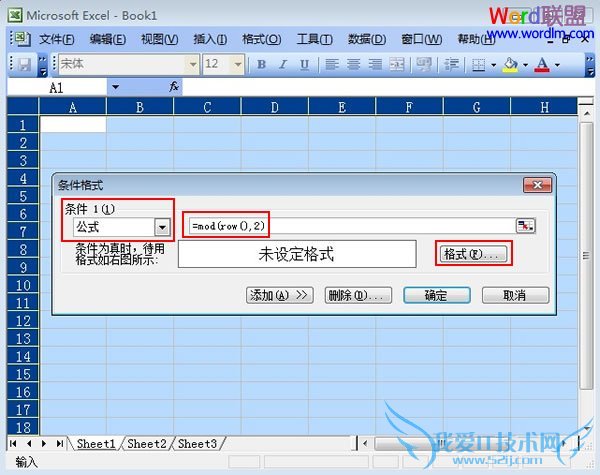Switch to Sheet2 tab
The width and height of the screenshot is (600, 475).
point(147,444)
